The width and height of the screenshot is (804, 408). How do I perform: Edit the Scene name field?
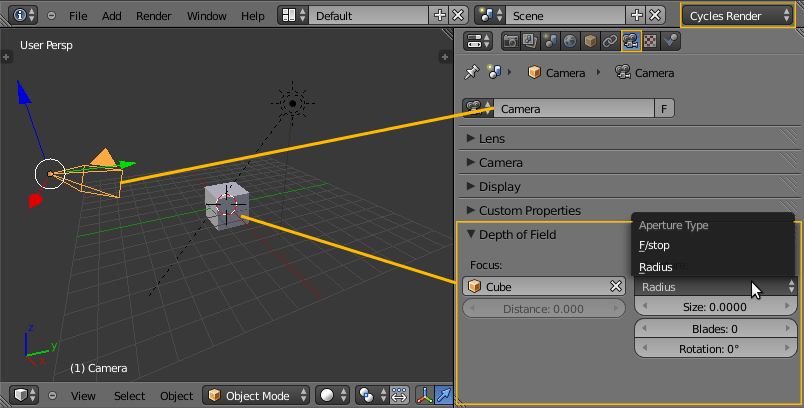coord(566,15)
